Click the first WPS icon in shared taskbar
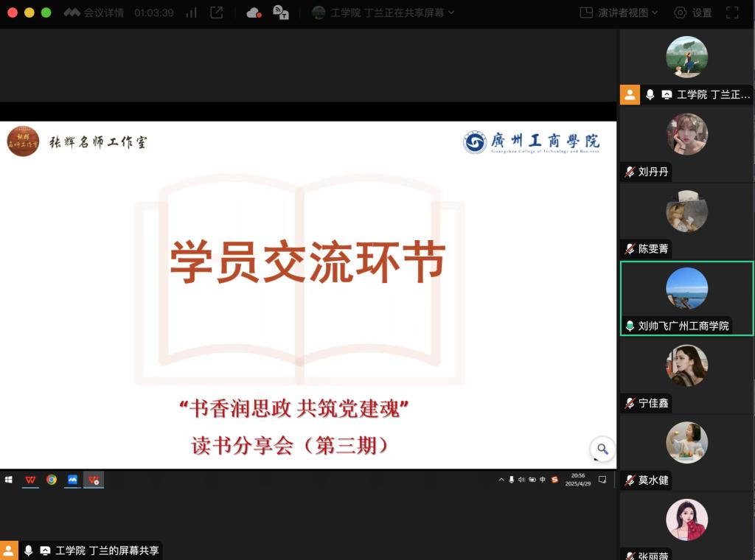The height and width of the screenshot is (560, 755). (30, 480)
